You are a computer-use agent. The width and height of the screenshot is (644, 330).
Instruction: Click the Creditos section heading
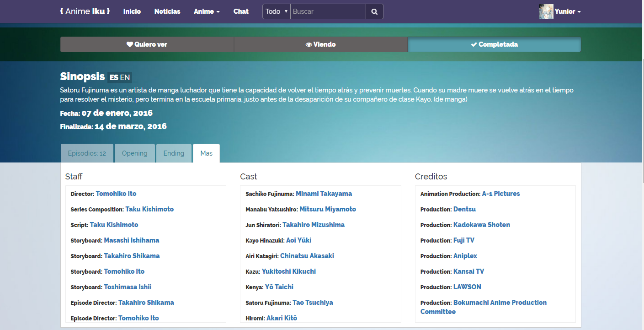(x=431, y=177)
